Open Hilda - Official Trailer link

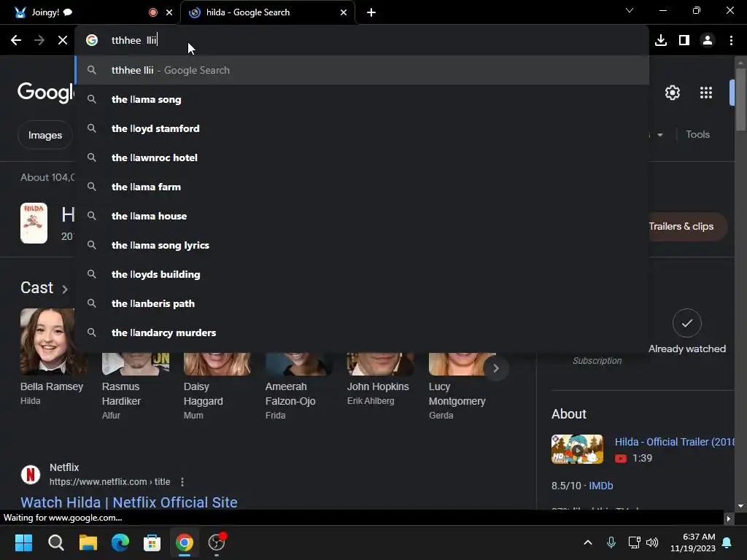673,442
